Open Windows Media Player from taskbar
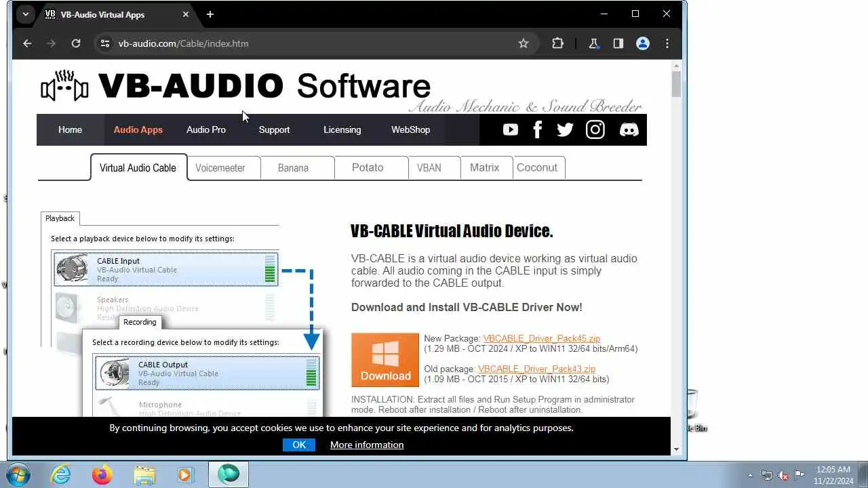The image size is (868, 488). coord(186,474)
